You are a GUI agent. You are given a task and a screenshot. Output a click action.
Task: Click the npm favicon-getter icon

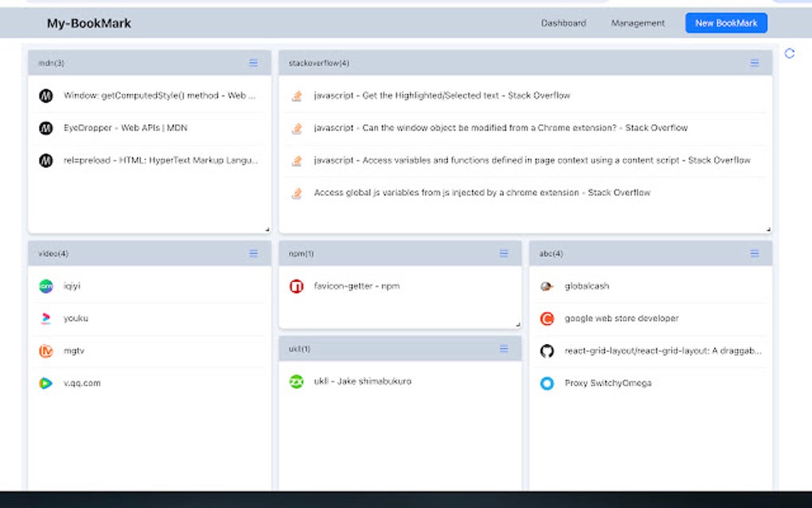(296, 286)
